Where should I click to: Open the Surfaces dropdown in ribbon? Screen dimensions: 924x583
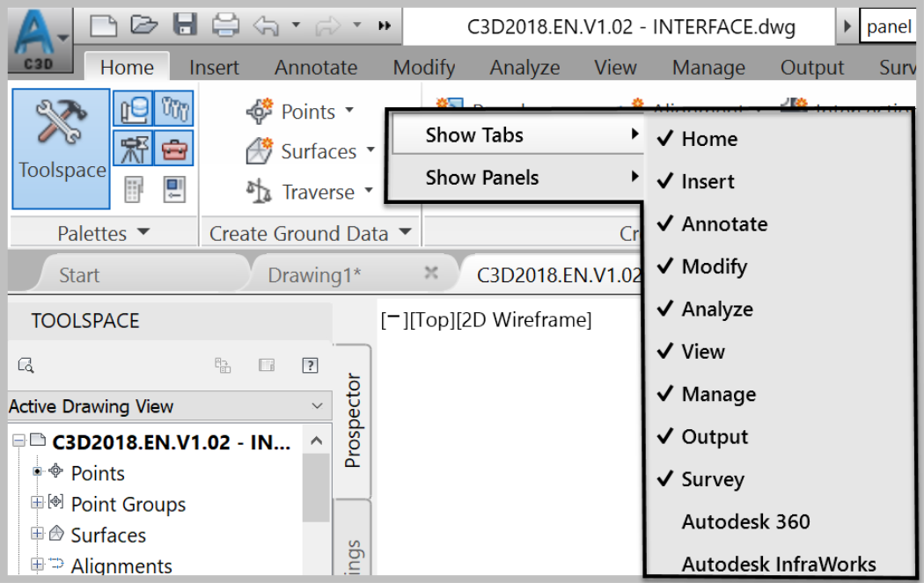tap(370, 149)
